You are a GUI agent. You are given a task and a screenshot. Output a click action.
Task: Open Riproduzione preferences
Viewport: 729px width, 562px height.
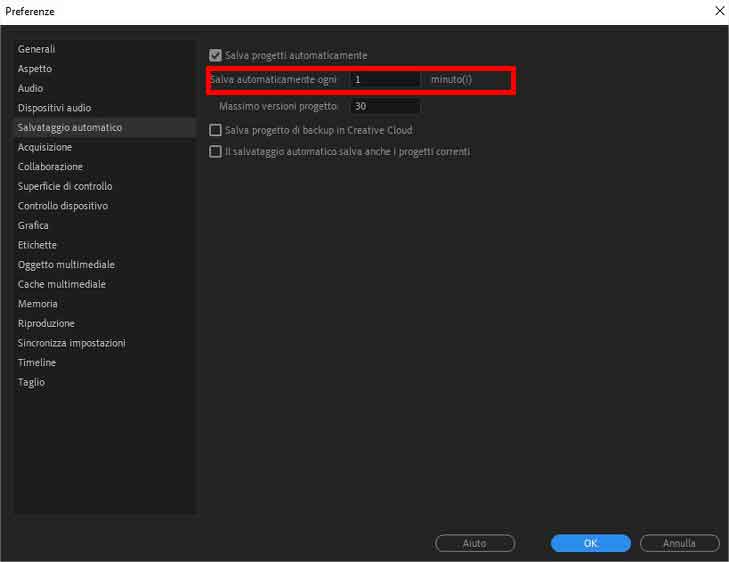(x=46, y=324)
